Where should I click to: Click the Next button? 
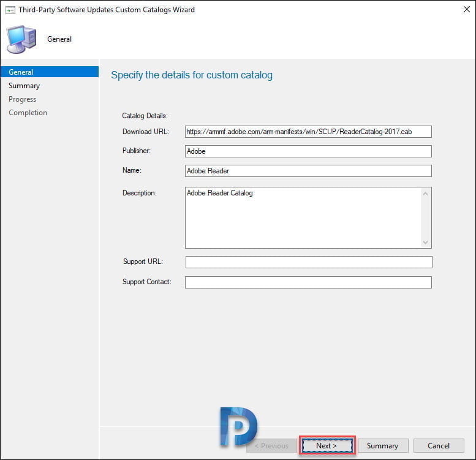(327, 445)
